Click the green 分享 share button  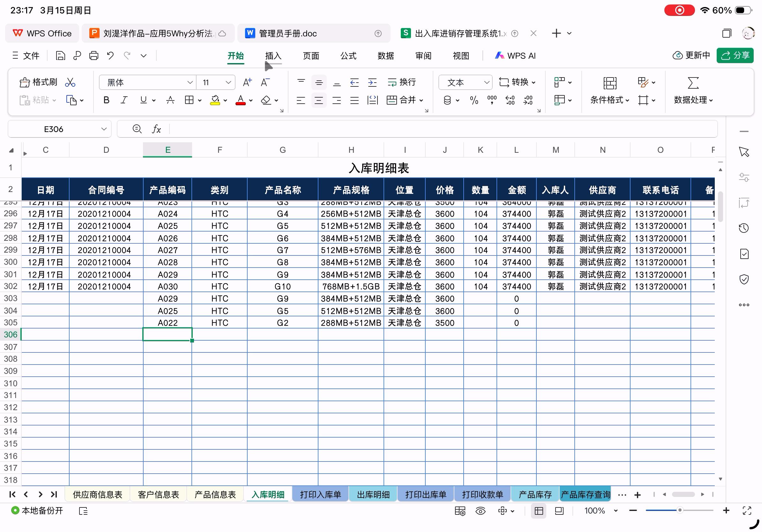(x=735, y=56)
